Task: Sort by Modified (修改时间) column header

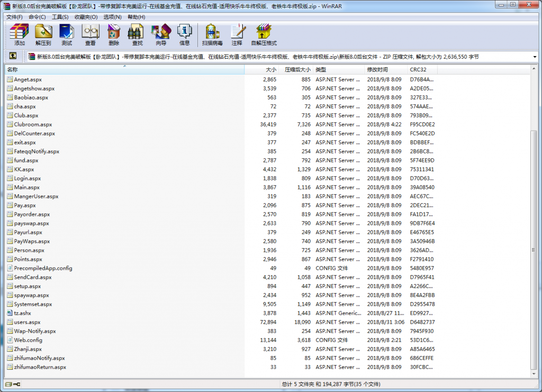Action: point(386,70)
